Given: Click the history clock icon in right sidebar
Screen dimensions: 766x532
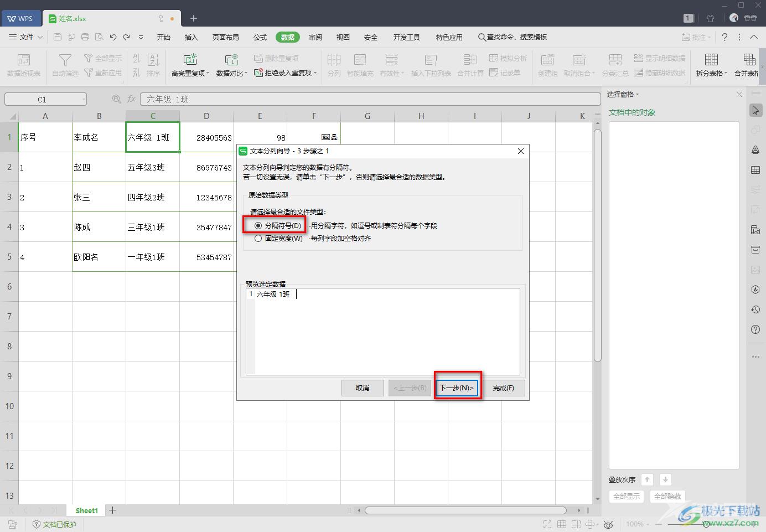Looking at the screenshot, I should (x=755, y=309).
